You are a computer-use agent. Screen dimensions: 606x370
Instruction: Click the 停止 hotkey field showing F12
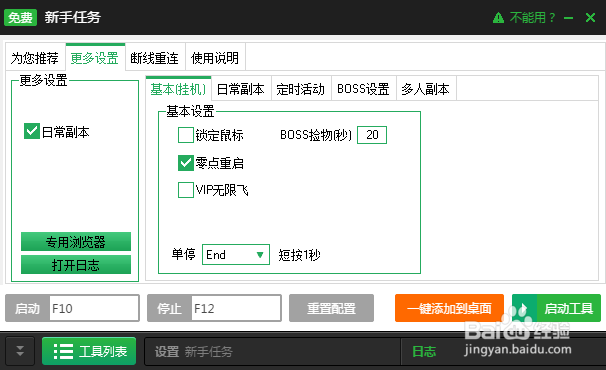pyautogui.click(x=236, y=308)
